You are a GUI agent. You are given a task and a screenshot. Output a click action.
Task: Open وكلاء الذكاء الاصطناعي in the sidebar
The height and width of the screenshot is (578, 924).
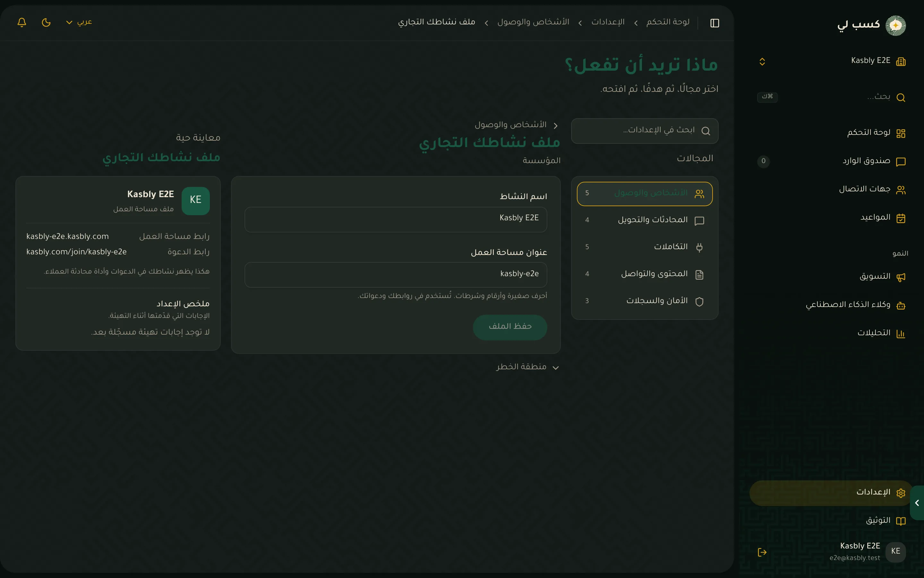coord(832,305)
